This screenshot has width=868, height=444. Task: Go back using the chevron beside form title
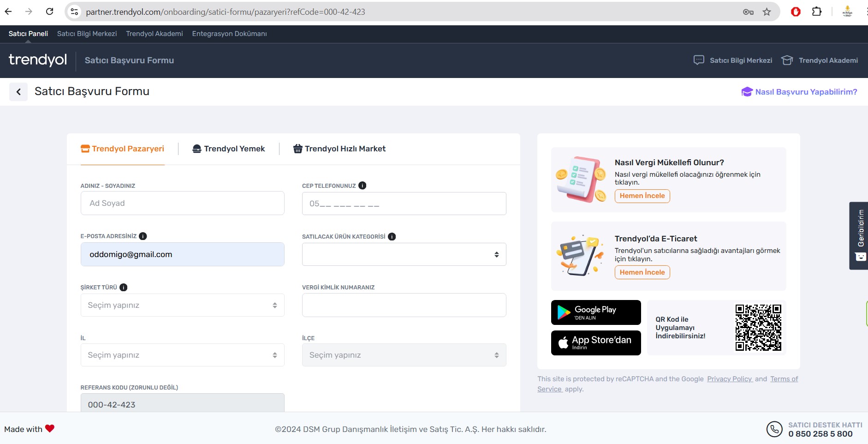[18, 92]
